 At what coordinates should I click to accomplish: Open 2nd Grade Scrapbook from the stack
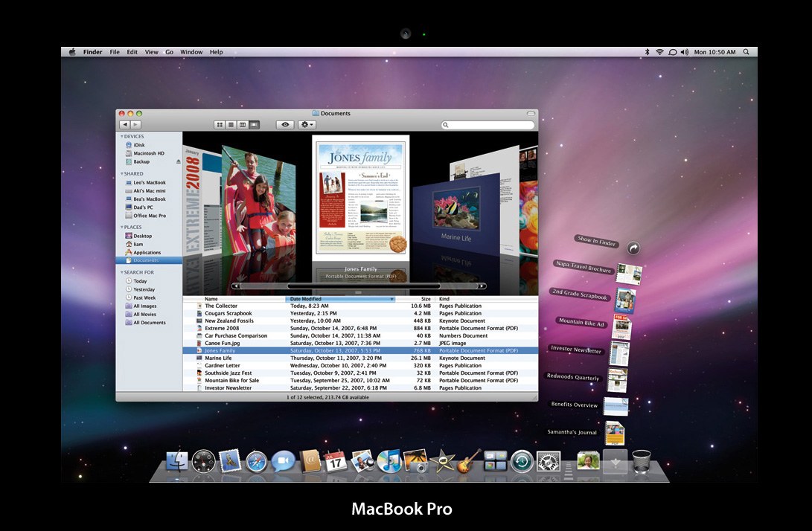[625, 300]
